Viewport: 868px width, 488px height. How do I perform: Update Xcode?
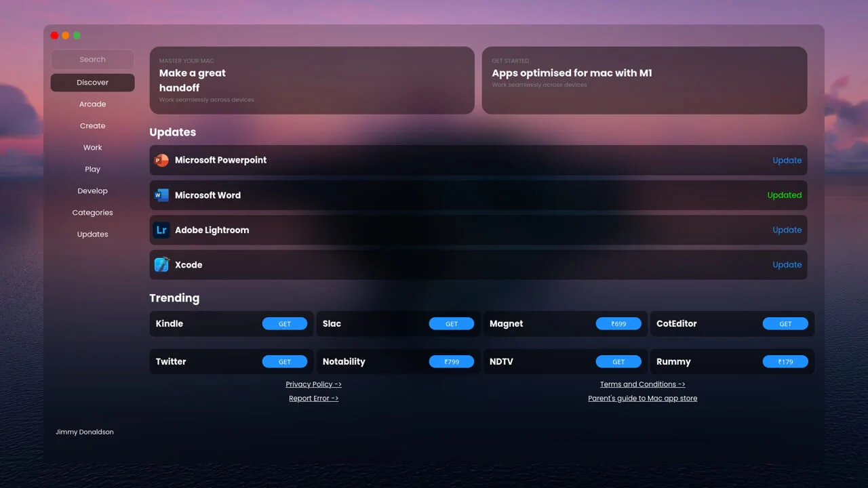pyautogui.click(x=787, y=265)
